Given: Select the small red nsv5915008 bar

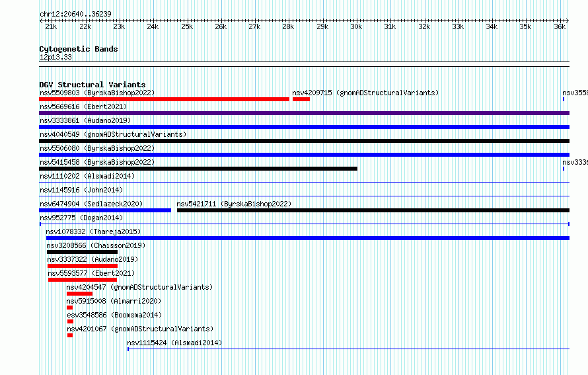Looking at the screenshot, I should 70,308.
